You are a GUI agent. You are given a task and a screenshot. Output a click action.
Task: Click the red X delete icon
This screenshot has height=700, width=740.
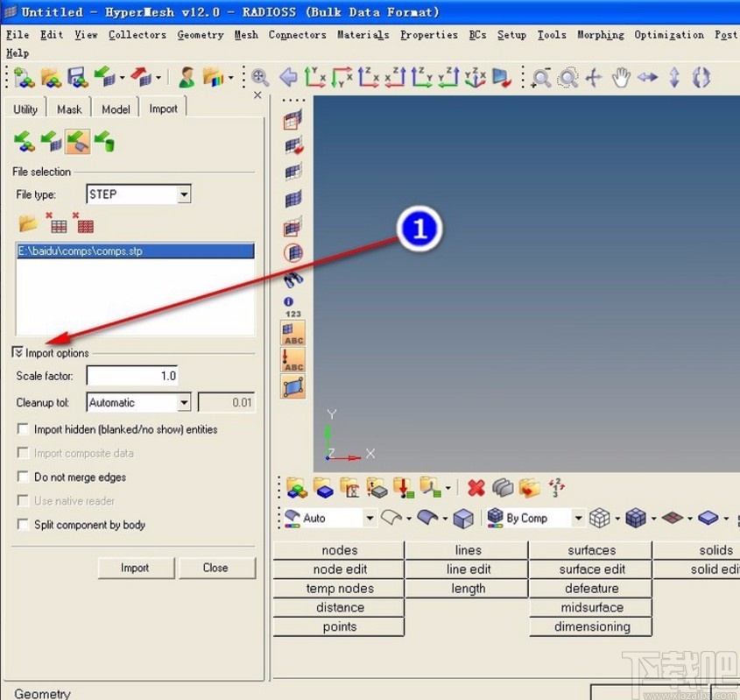click(476, 488)
